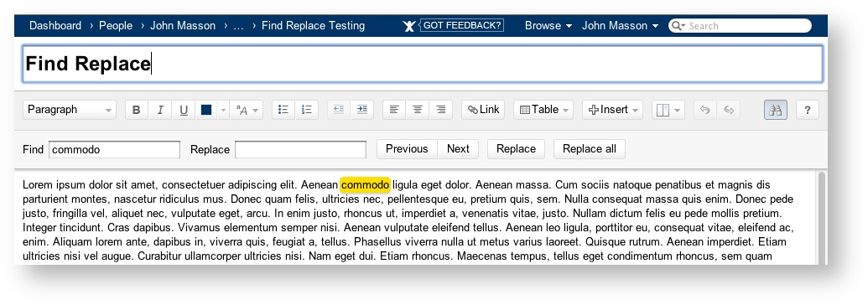Align text right
The image size is (868, 305).
pos(440,110)
